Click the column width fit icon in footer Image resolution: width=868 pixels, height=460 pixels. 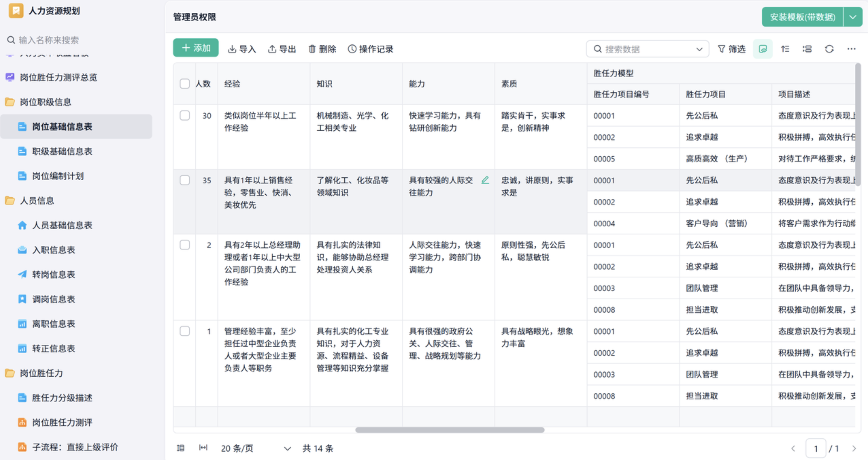pos(203,448)
